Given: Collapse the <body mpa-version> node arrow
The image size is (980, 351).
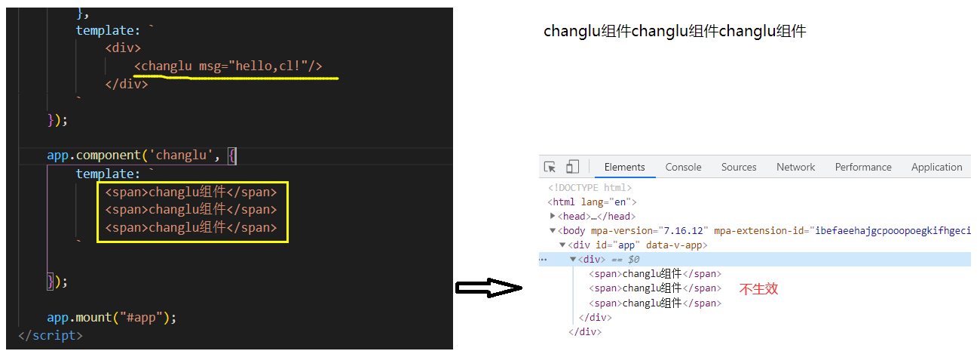Looking at the screenshot, I should click(553, 231).
